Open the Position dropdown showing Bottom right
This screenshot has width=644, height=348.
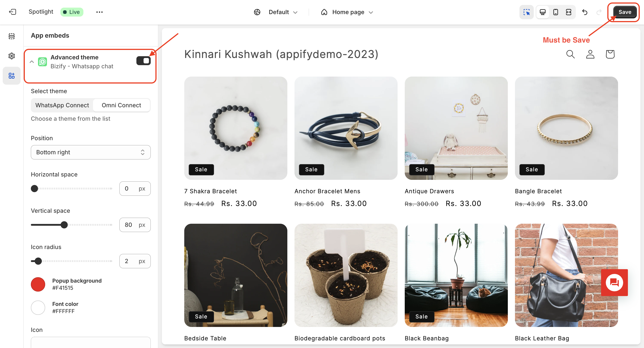pyautogui.click(x=91, y=152)
